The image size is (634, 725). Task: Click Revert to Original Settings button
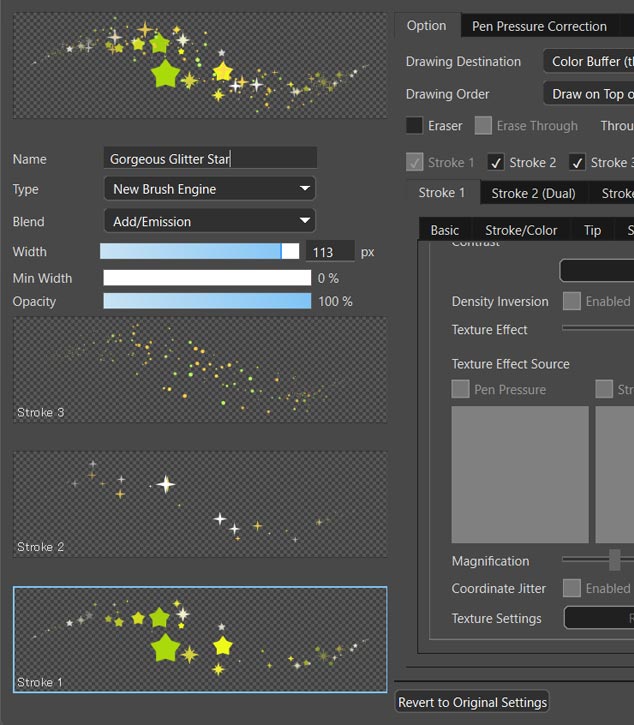(473, 702)
